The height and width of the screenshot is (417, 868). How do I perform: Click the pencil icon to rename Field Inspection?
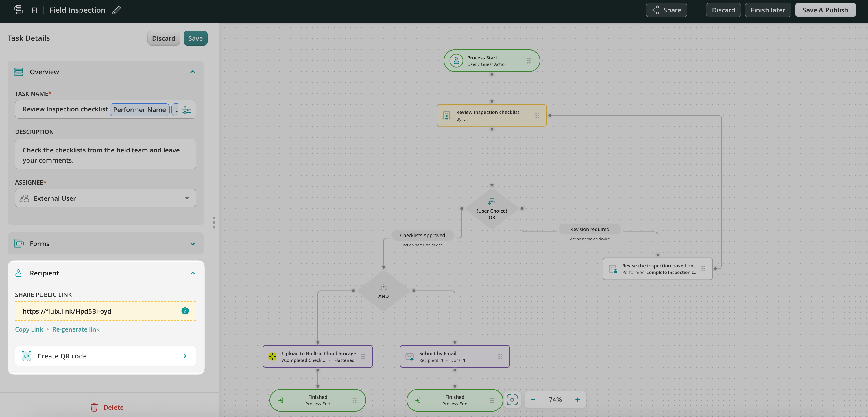point(117,10)
